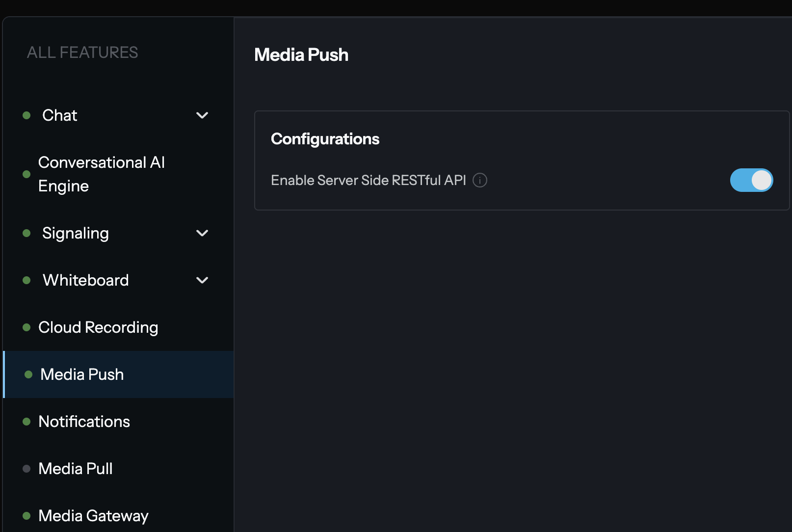
Task: Click the green dot next to Signaling
Action: tap(26, 233)
